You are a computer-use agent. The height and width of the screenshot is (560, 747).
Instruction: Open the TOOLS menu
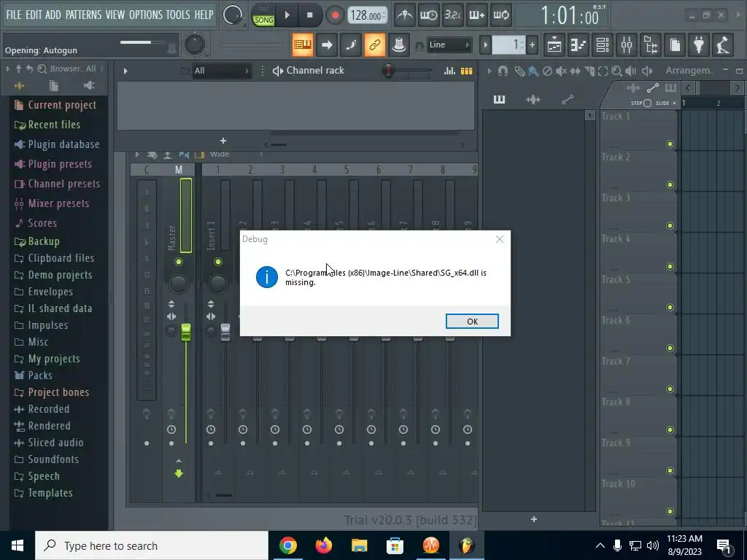point(178,15)
